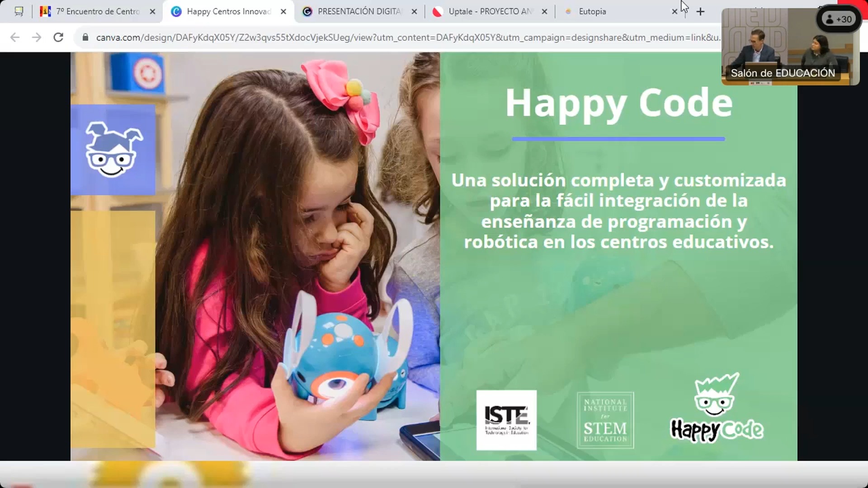Viewport: 868px width, 488px height.
Task: Reload the Canva page
Action: point(58,37)
